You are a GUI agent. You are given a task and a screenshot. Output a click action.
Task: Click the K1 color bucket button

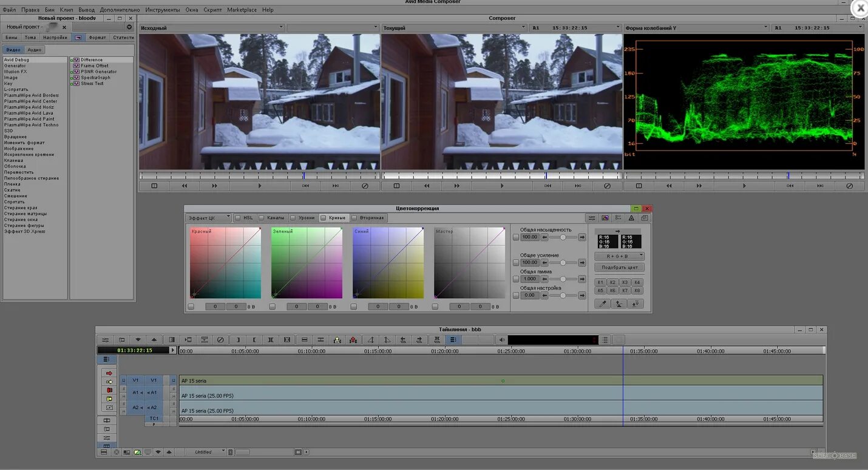pos(600,282)
